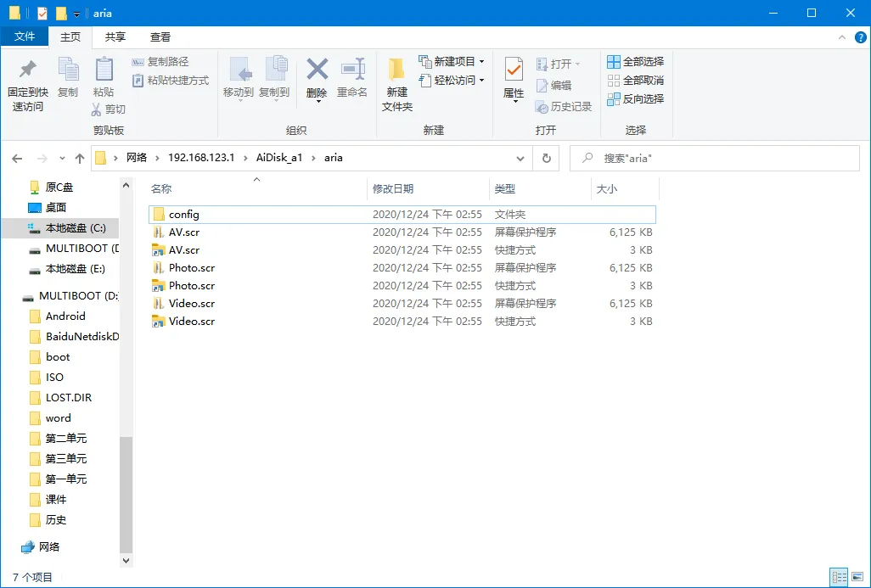Switch to the 查看 (View) tab
The width and height of the screenshot is (871, 588).
161,37
